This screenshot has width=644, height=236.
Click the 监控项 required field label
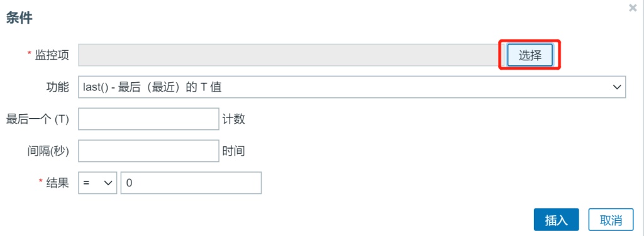click(x=48, y=55)
